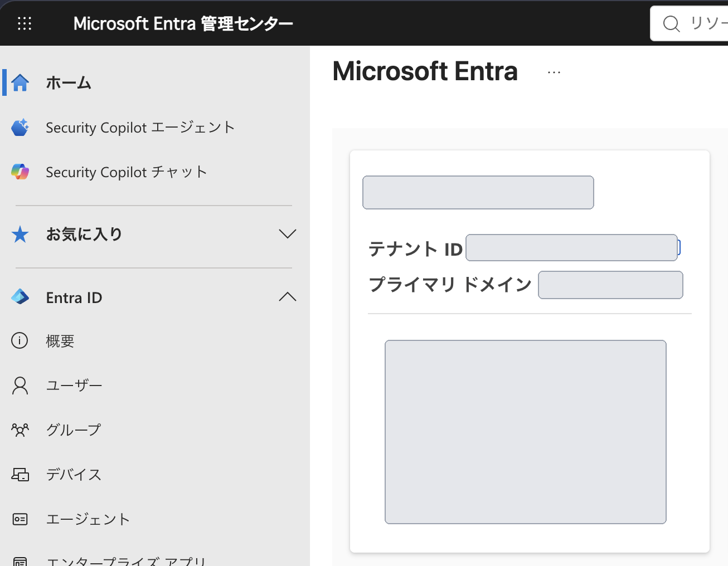Click the エージェント card icon
The image size is (728, 566).
(x=20, y=519)
